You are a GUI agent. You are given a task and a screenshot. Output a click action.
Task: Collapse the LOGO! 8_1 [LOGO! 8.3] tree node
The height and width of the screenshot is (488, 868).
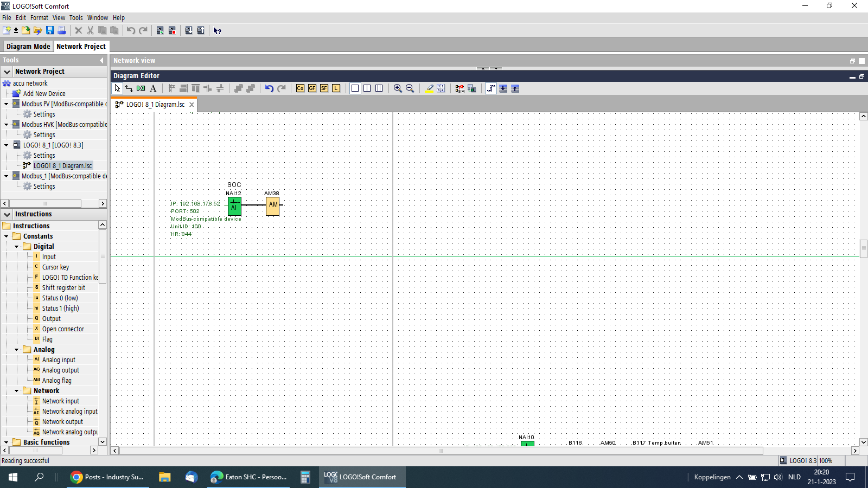pyautogui.click(x=7, y=145)
